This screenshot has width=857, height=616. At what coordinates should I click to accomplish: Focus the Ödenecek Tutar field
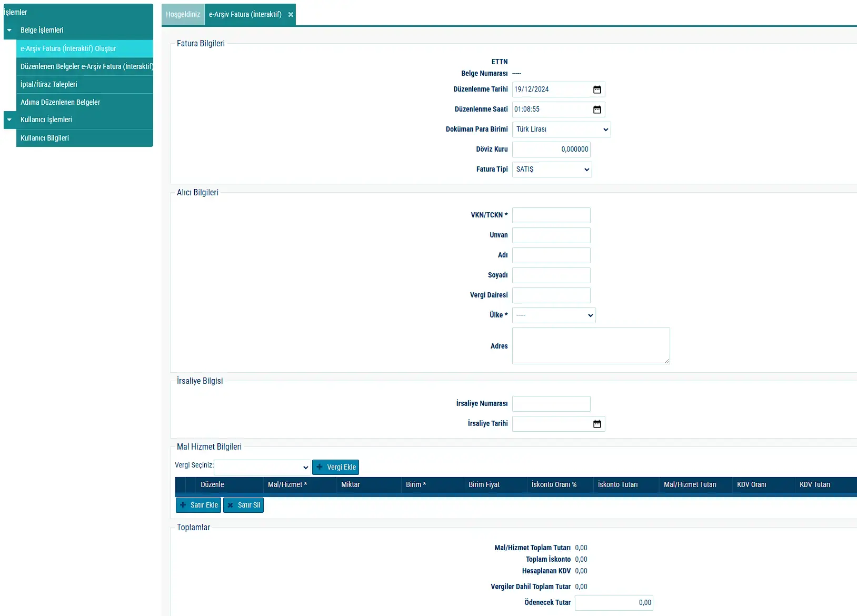(x=614, y=603)
